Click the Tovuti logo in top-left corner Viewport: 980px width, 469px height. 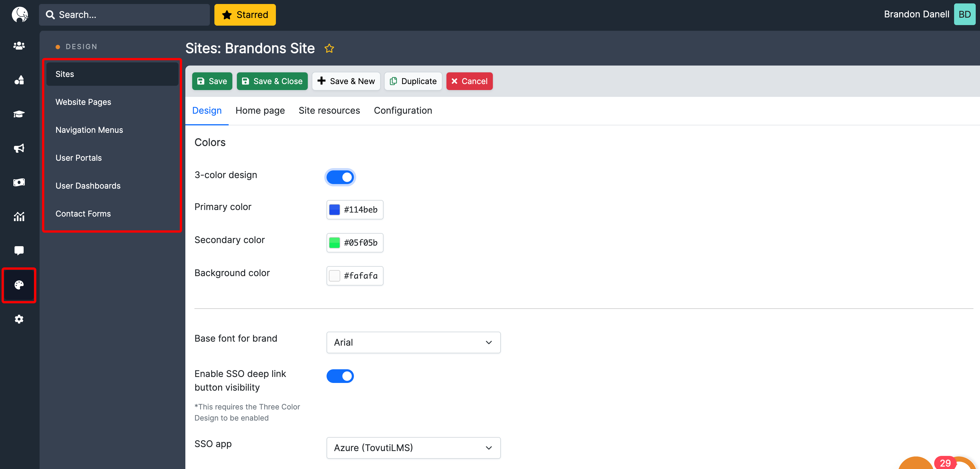(x=20, y=15)
